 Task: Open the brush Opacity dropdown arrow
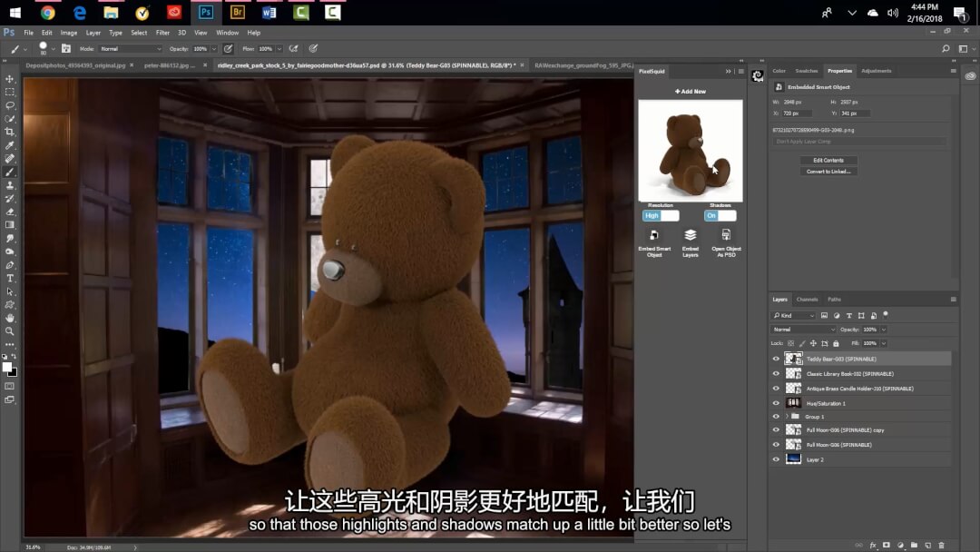tap(214, 49)
